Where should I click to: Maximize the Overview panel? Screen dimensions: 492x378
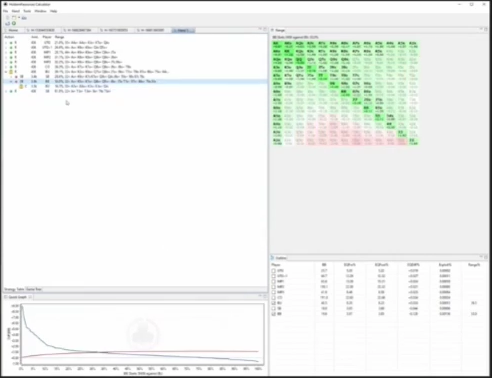point(486,257)
